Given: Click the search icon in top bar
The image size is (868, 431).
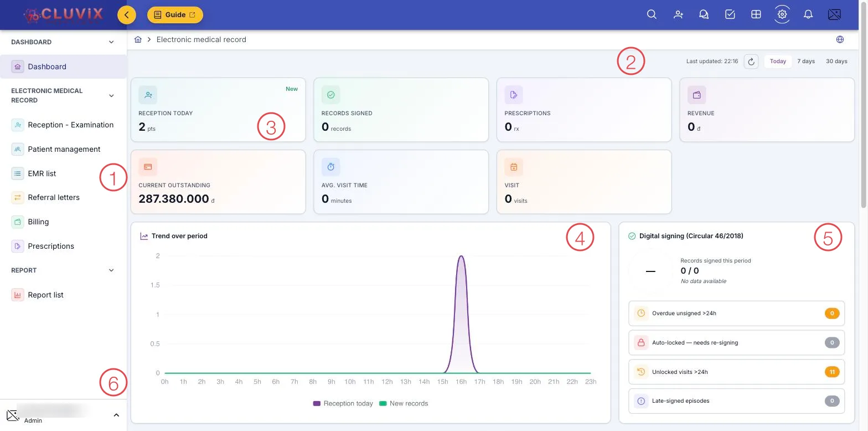Looking at the screenshot, I should pyautogui.click(x=652, y=15).
